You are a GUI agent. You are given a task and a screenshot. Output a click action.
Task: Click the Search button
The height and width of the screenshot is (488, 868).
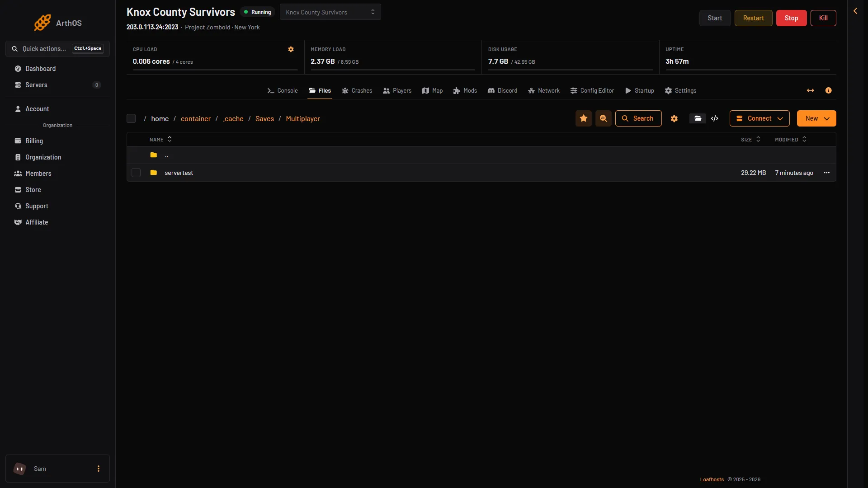638,118
